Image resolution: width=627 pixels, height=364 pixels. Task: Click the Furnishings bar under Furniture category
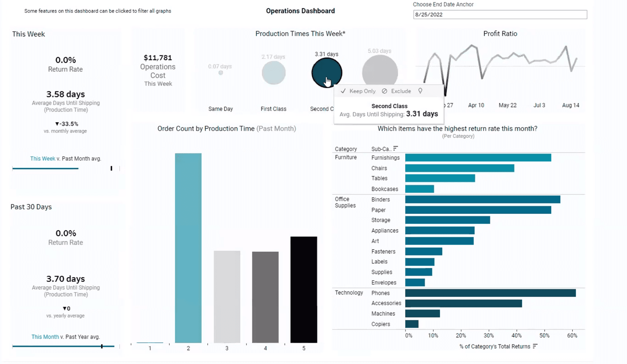click(x=478, y=158)
